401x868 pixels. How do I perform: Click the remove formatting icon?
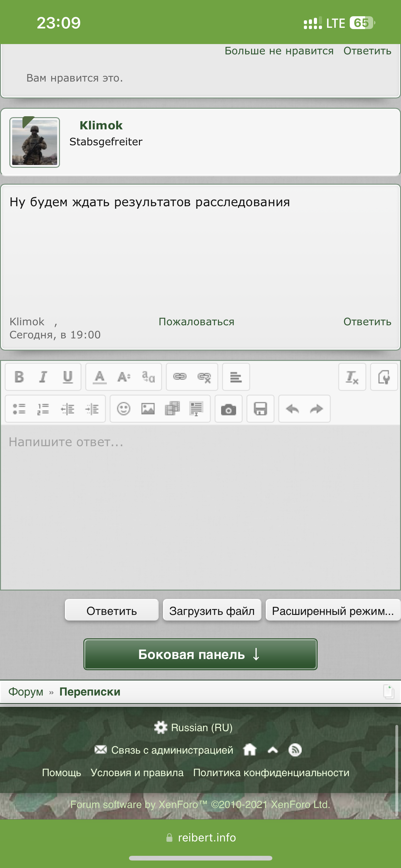pyautogui.click(x=352, y=377)
